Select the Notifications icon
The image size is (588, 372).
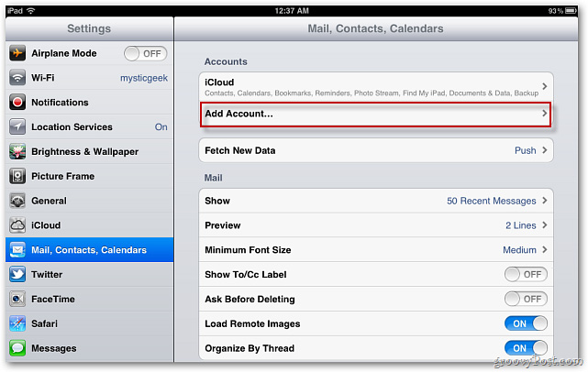17,102
